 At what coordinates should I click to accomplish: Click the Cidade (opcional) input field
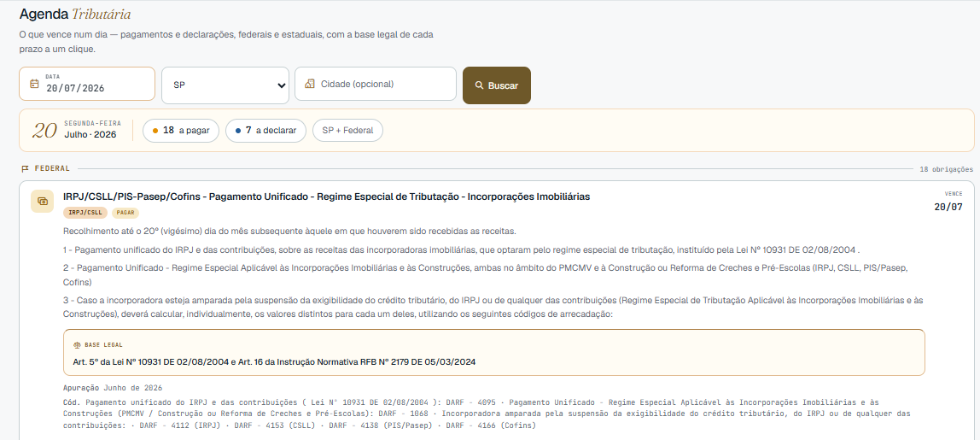[376, 84]
